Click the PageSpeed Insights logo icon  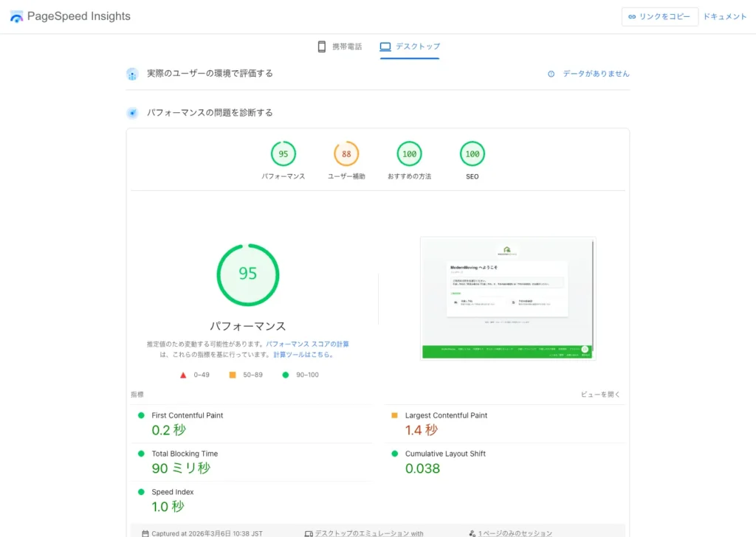click(16, 16)
